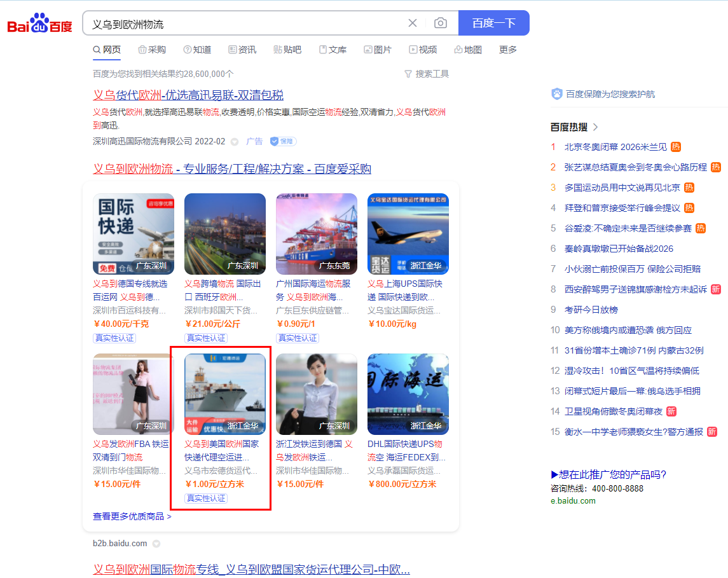
Task: Open the 图片 tab
Action: [x=378, y=50]
